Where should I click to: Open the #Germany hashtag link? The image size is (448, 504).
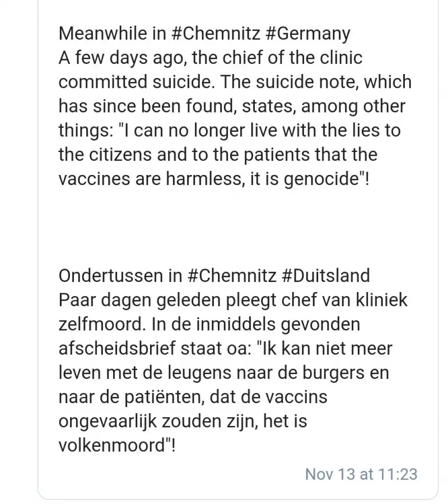point(308,34)
